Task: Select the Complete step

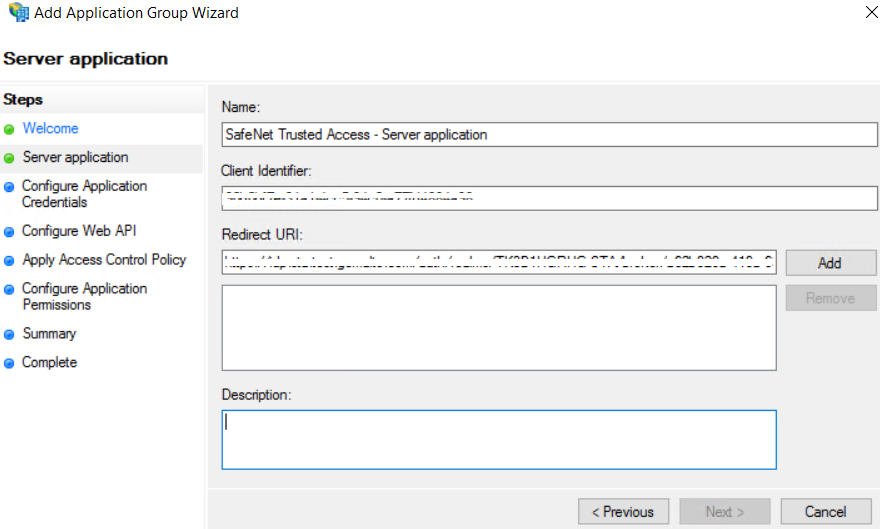Action: pos(49,362)
